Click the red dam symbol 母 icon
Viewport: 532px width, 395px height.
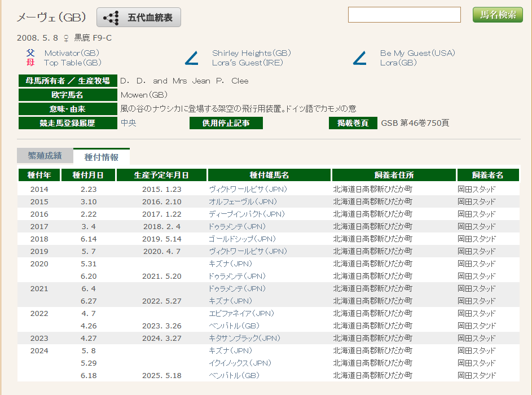point(30,63)
